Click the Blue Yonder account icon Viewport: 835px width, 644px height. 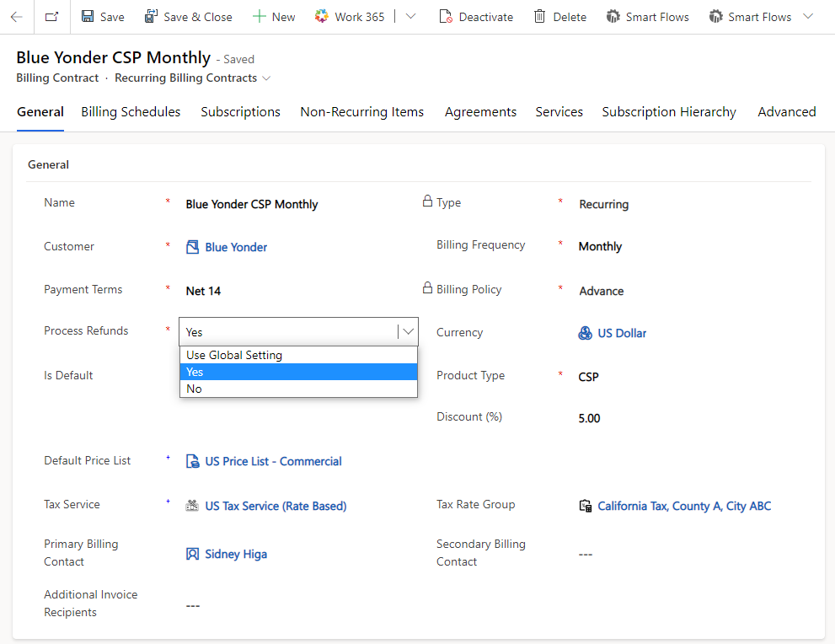click(x=192, y=247)
